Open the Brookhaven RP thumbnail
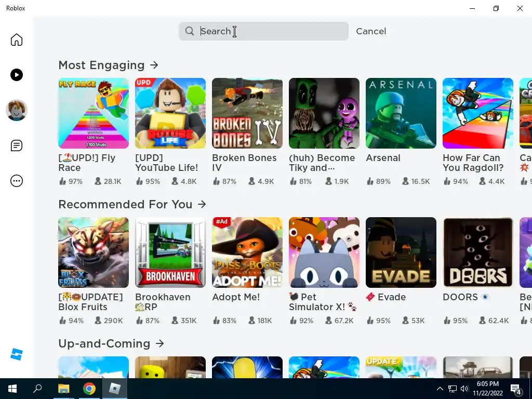The height and width of the screenshot is (399, 532). pyautogui.click(x=170, y=252)
